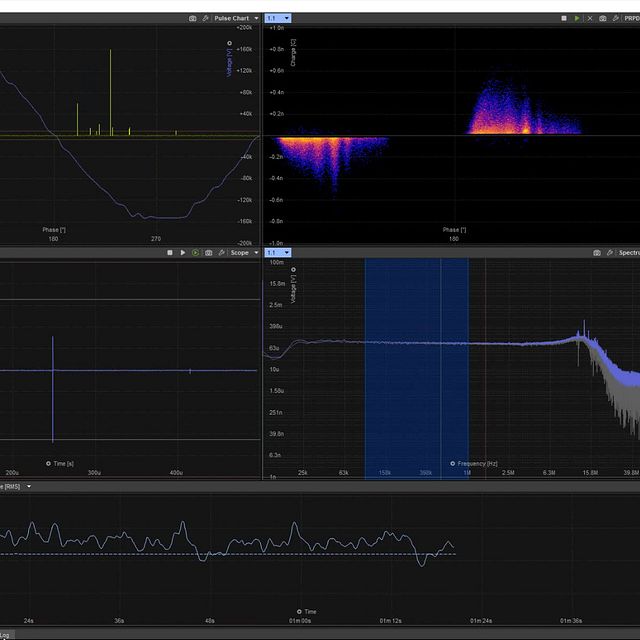The height and width of the screenshot is (640, 640).
Task: Take a snapshot of the Pulse Chart panel
Action: [x=192, y=18]
